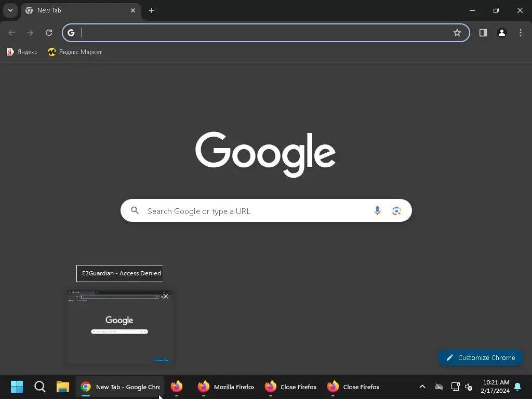The height and width of the screenshot is (399, 532).
Task: Click the Google icon in address bar
Action: pos(71,33)
